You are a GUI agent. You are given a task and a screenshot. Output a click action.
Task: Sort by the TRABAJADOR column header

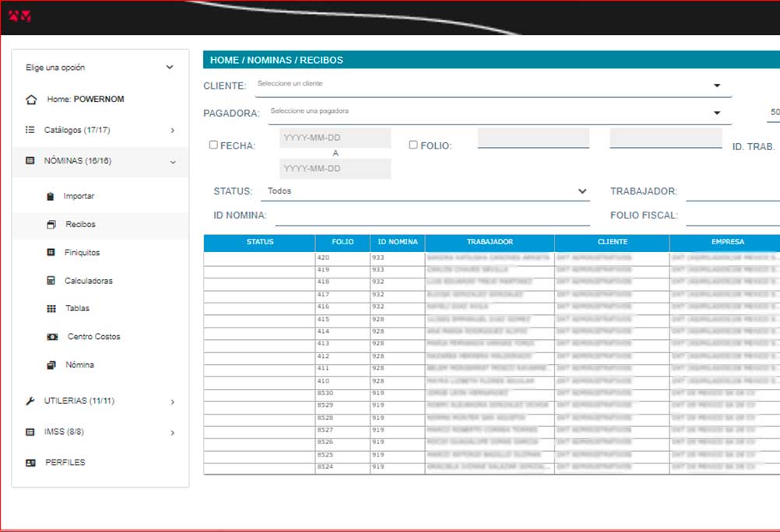pyautogui.click(x=490, y=242)
